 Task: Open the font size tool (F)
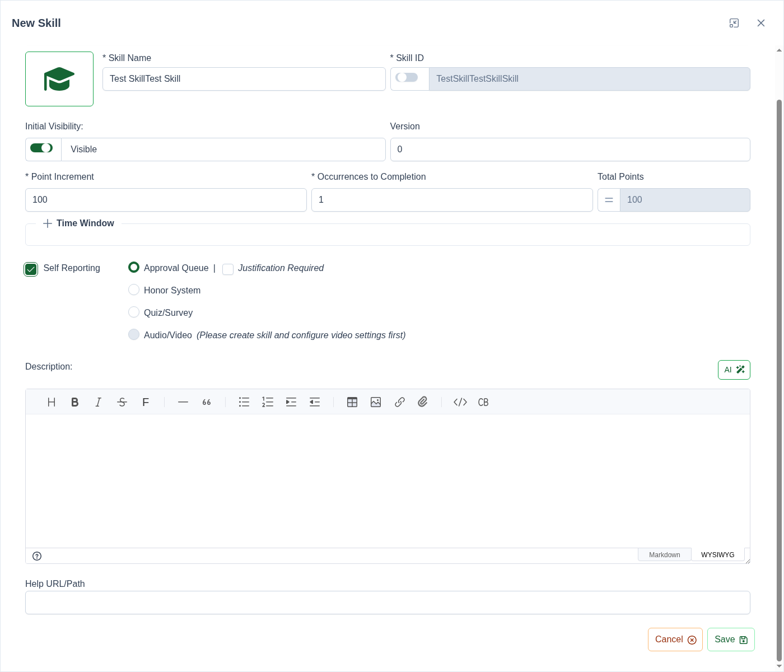(146, 402)
